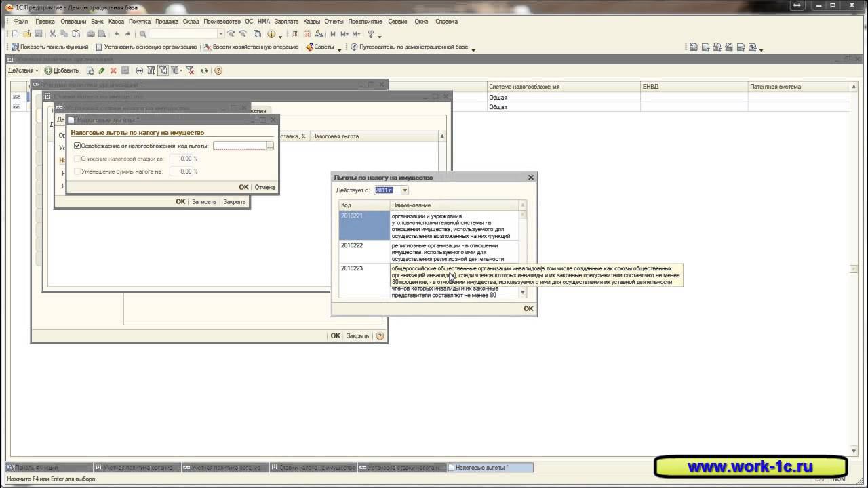
Task: Click the green pencil Edit icon
Action: (x=102, y=70)
